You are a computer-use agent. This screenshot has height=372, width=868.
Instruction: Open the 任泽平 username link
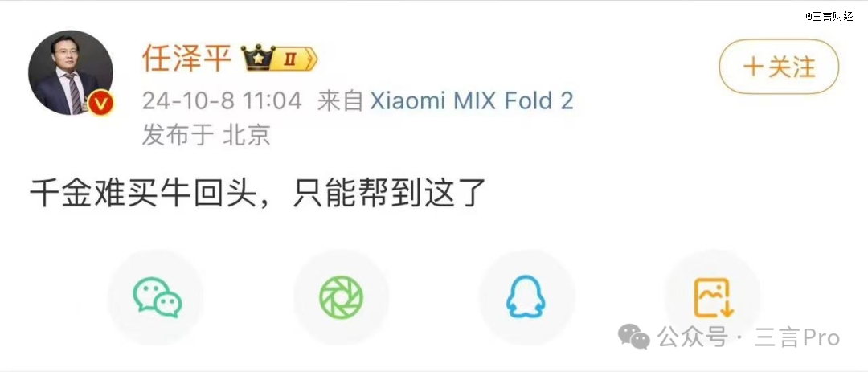click(186, 58)
